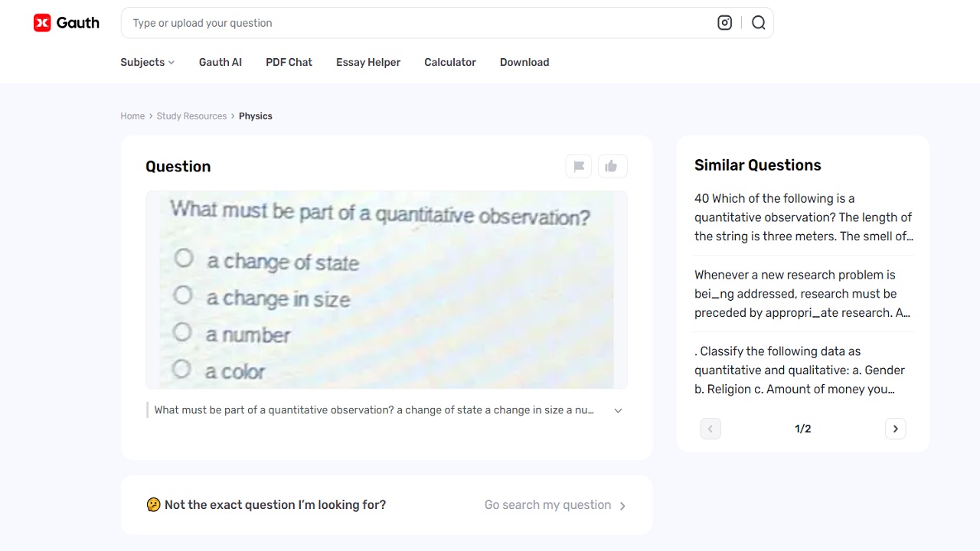Open the Instagram upload option in search bar
The height and width of the screenshot is (551, 980).
(x=724, y=22)
